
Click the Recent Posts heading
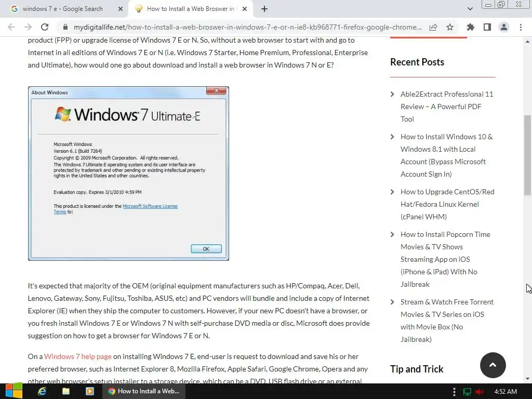[x=417, y=62]
